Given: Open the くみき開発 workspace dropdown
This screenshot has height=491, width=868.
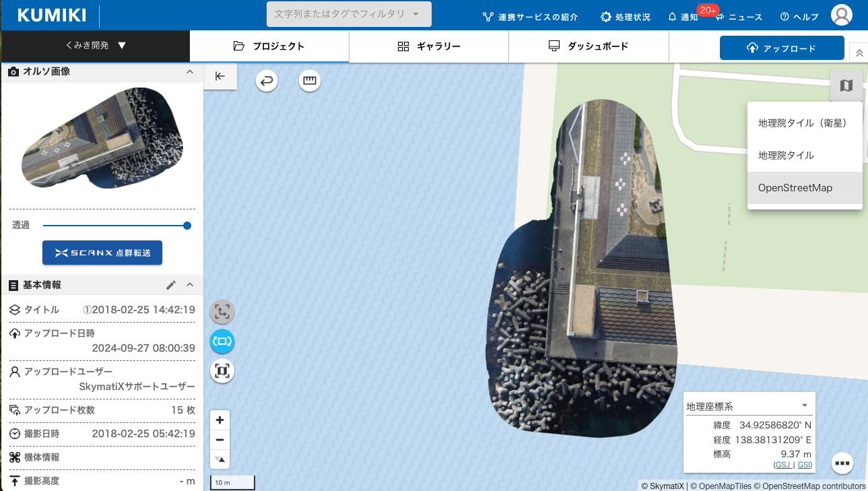Looking at the screenshot, I should tap(95, 46).
